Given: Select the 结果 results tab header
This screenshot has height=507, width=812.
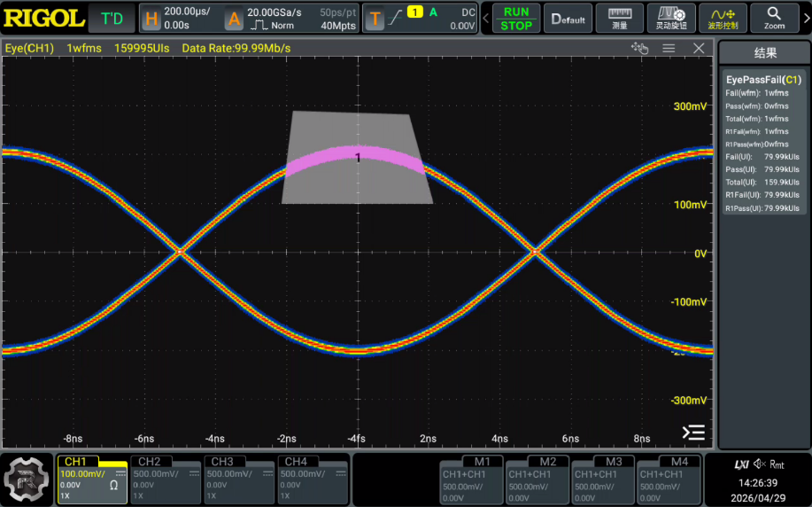Looking at the screenshot, I should (765, 53).
